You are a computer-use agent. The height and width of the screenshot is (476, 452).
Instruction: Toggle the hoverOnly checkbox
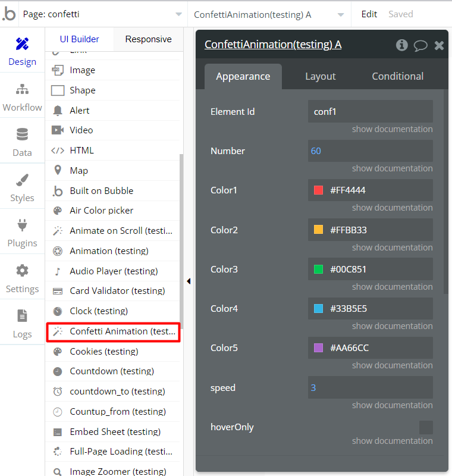coord(426,427)
